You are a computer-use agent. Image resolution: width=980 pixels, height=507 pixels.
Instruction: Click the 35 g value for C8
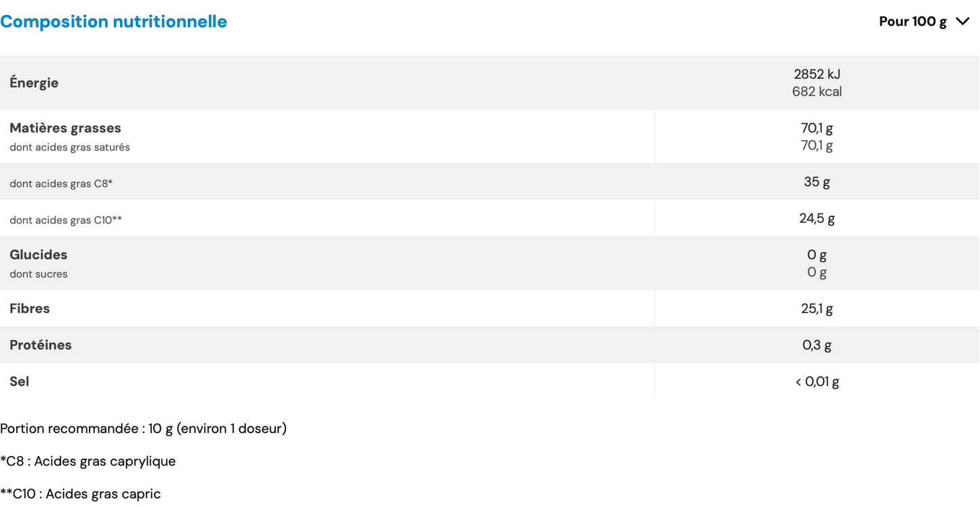tap(817, 182)
